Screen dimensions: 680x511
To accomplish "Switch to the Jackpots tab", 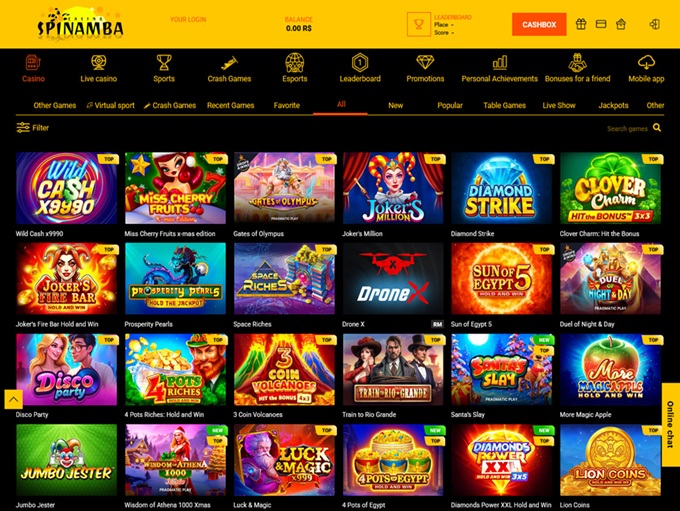I will 613,105.
